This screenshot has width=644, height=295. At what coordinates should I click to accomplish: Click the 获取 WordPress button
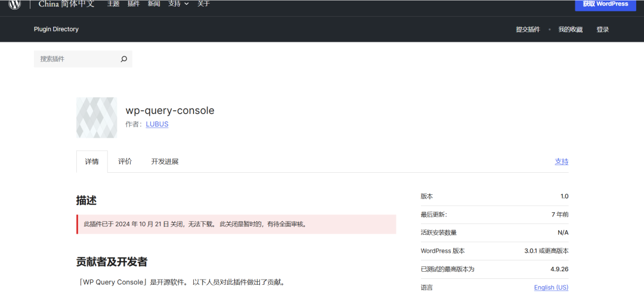pyautogui.click(x=605, y=5)
